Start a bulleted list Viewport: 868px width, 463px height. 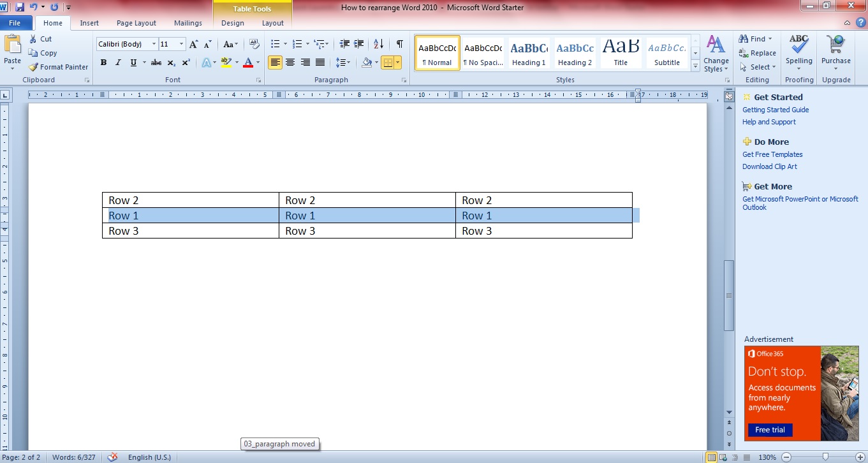[x=276, y=44]
